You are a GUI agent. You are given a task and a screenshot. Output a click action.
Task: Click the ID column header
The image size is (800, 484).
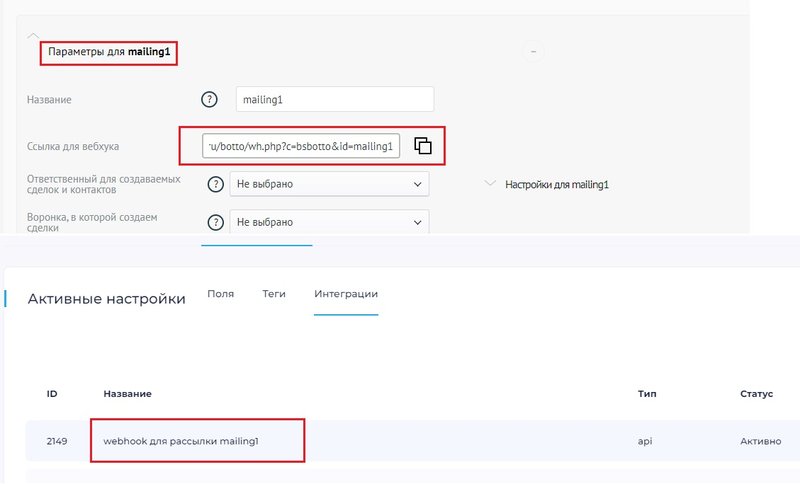[x=52, y=394]
